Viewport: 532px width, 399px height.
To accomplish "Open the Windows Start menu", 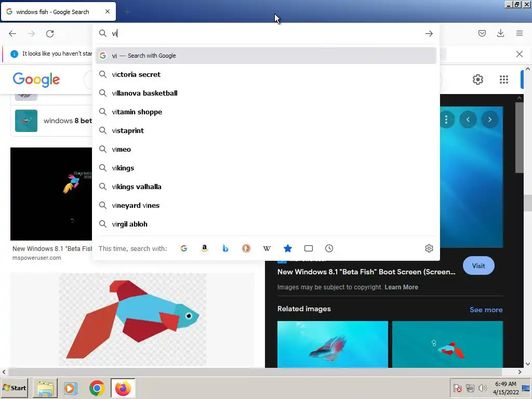I will point(14,388).
